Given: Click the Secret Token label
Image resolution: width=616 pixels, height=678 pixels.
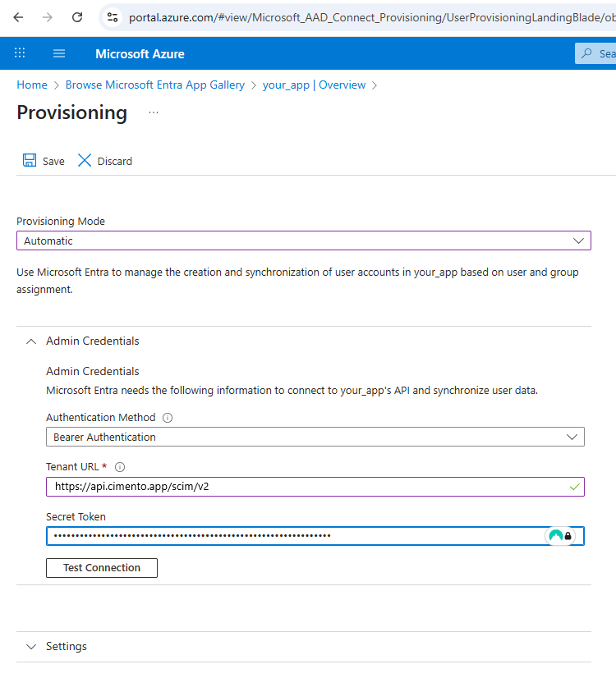Looking at the screenshot, I should pyautogui.click(x=76, y=517).
